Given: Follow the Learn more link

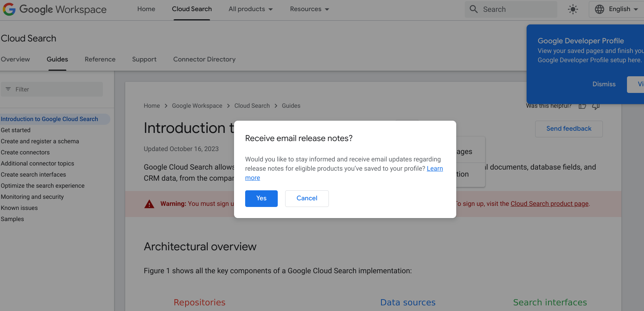Looking at the screenshot, I should 434,169.
